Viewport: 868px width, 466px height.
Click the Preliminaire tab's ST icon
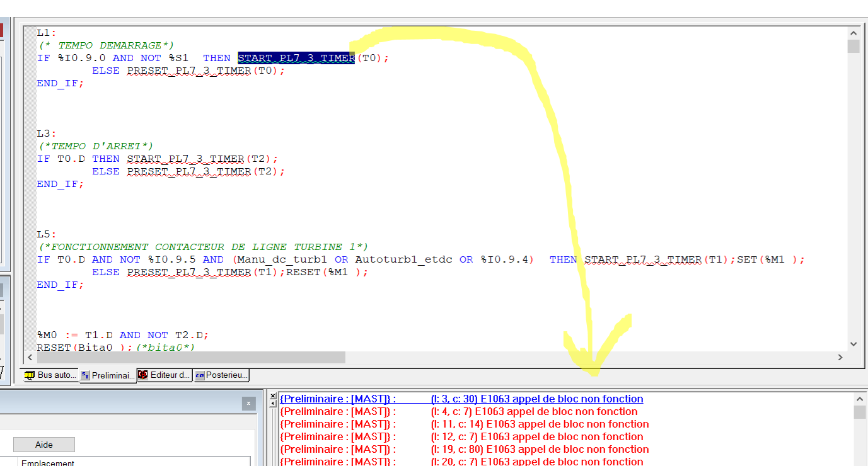(85, 375)
